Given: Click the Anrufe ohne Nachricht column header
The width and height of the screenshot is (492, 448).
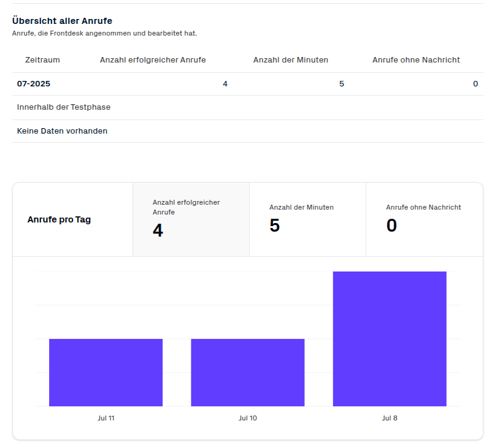Looking at the screenshot, I should (x=416, y=60).
